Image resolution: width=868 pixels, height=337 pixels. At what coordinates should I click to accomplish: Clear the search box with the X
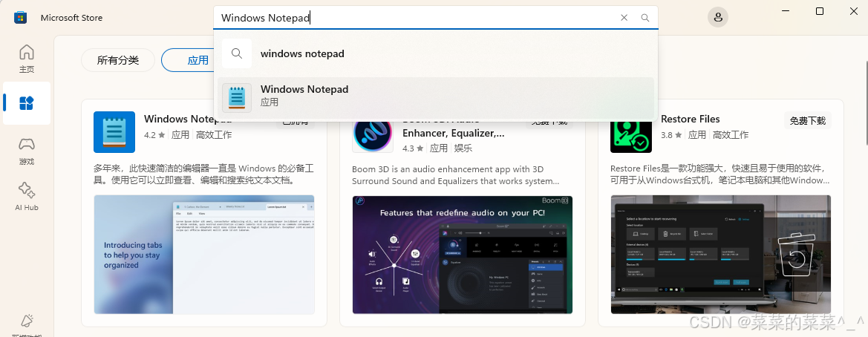click(x=624, y=18)
